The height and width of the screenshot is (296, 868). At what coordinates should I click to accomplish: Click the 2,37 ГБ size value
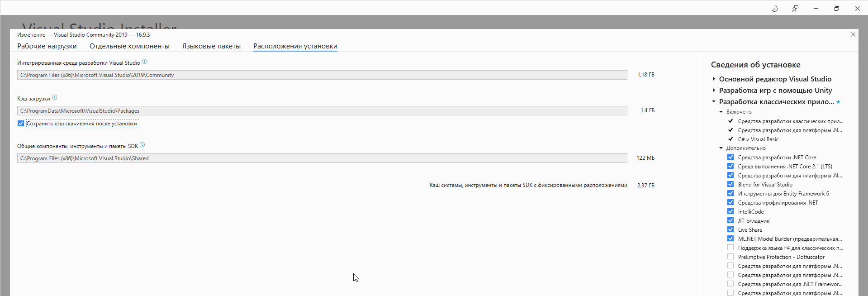point(646,186)
